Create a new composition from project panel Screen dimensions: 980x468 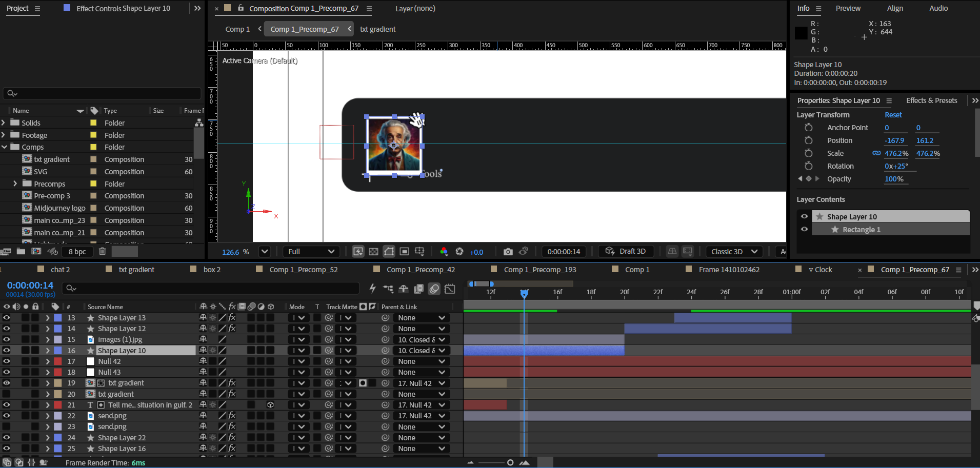click(36, 251)
